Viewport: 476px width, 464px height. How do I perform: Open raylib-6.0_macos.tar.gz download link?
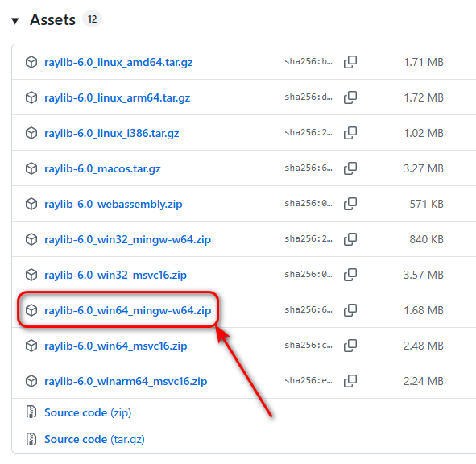point(102,168)
